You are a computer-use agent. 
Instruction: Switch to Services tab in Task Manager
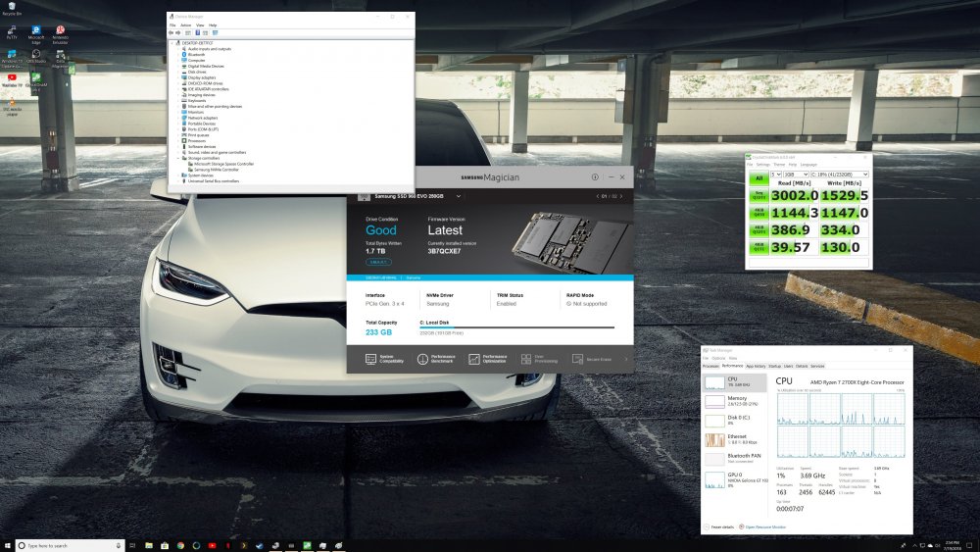tap(817, 366)
